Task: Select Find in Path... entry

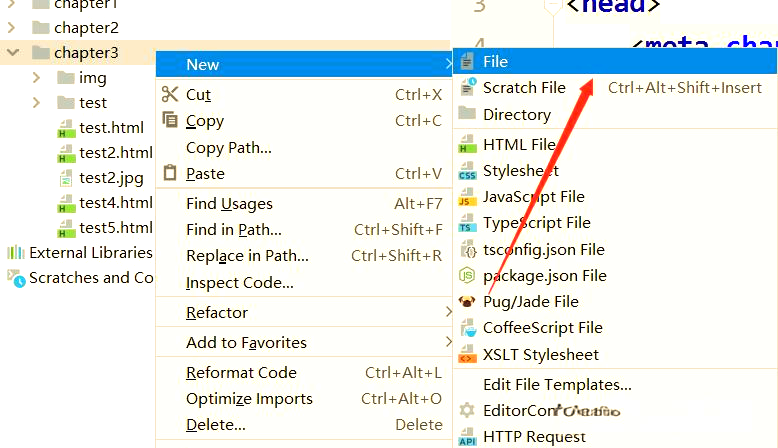Action: [304, 229]
